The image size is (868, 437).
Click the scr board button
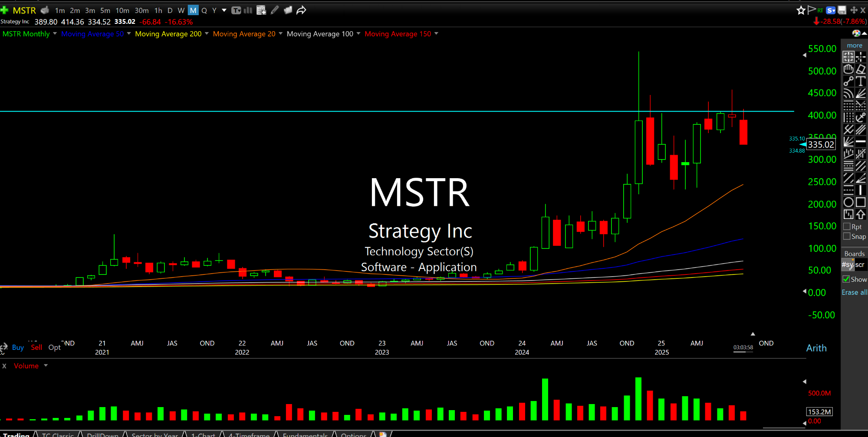pyautogui.click(x=860, y=264)
